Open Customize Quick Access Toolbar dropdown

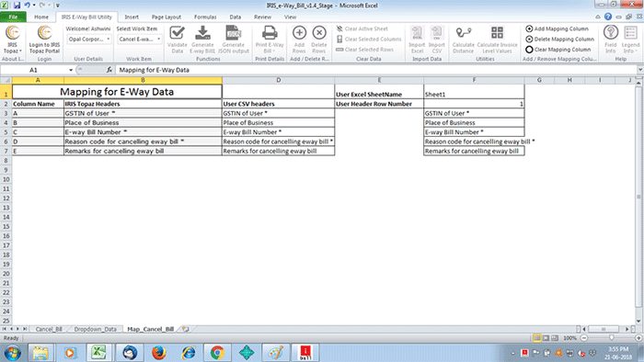click(x=57, y=6)
